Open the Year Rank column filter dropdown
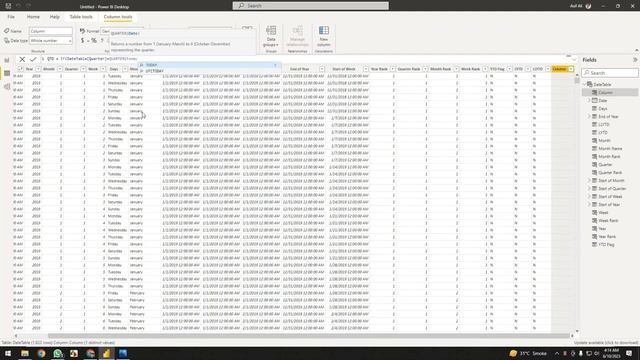The image size is (640, 360). (x=393, y=69)
